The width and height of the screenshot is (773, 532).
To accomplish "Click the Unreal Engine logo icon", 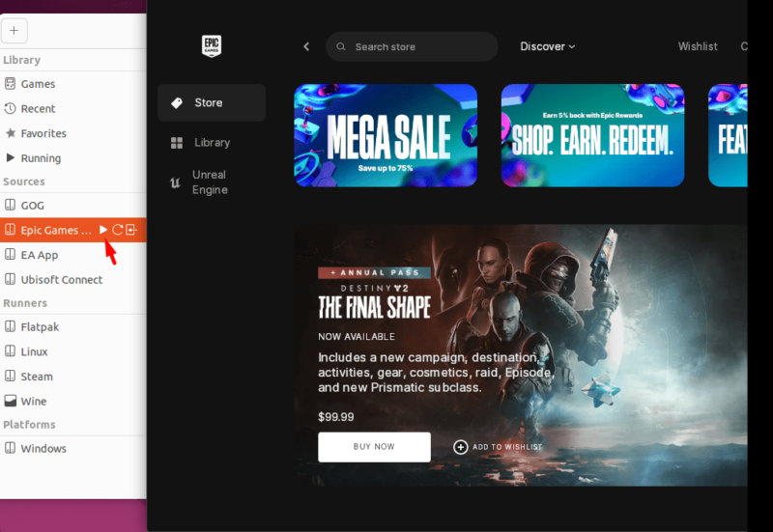I will (x=175, y=182).
